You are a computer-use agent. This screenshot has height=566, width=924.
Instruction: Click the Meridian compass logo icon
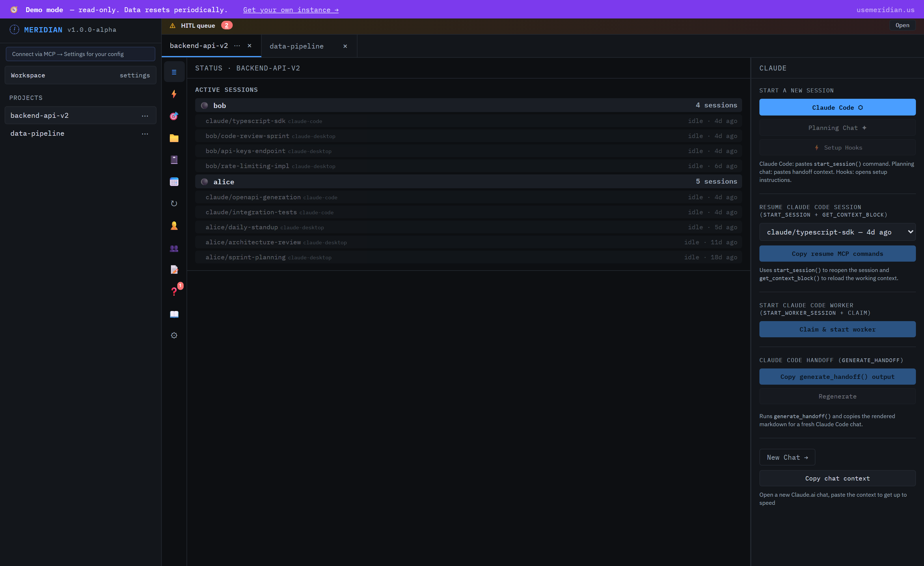[x=14, y=30]
